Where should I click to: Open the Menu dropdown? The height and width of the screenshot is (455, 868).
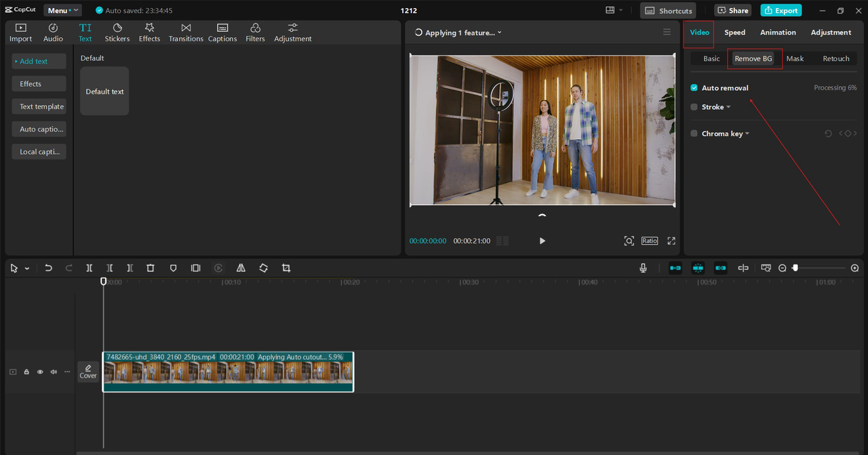pos(62,10)
